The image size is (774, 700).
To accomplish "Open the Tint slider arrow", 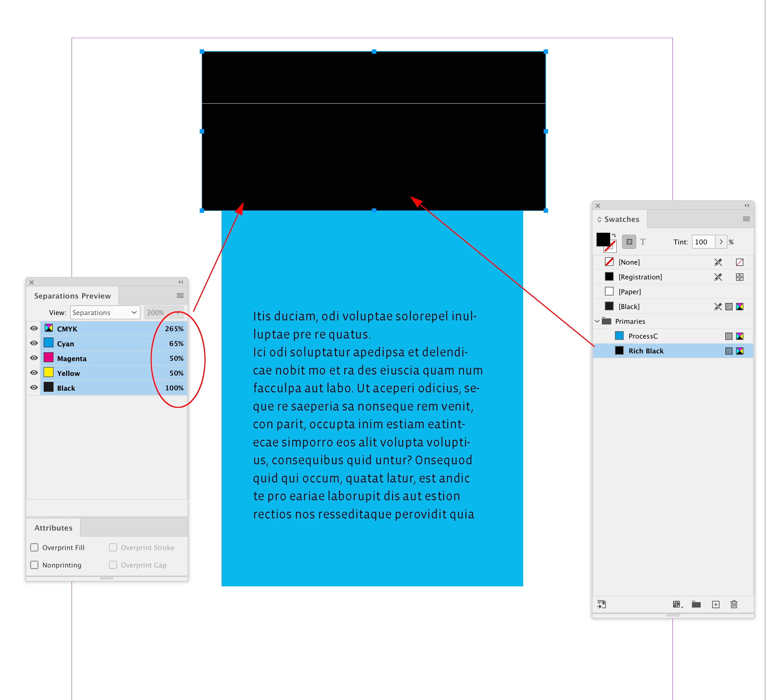I will [x=721, y=242].
